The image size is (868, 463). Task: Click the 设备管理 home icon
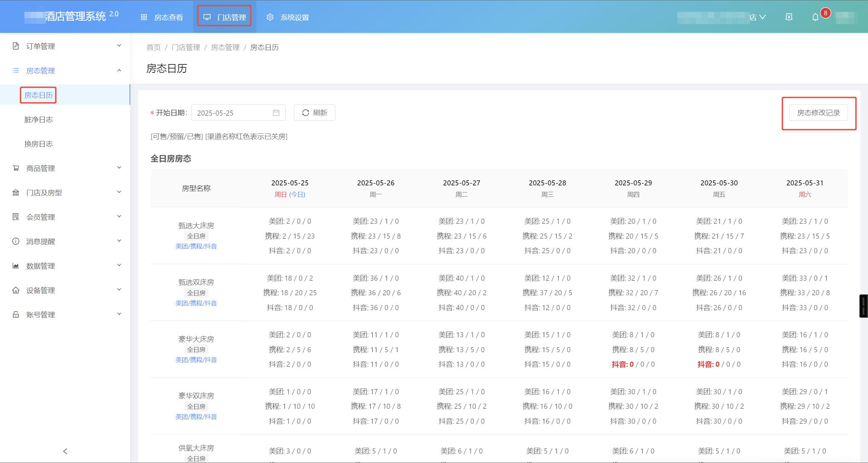[x=16, y=290]
